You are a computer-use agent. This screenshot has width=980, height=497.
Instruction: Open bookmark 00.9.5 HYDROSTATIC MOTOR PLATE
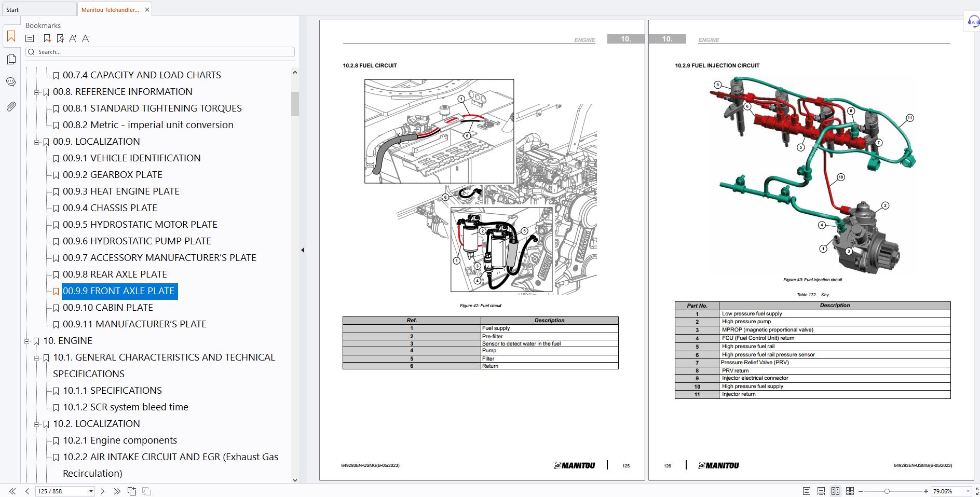tap(140, 225)
